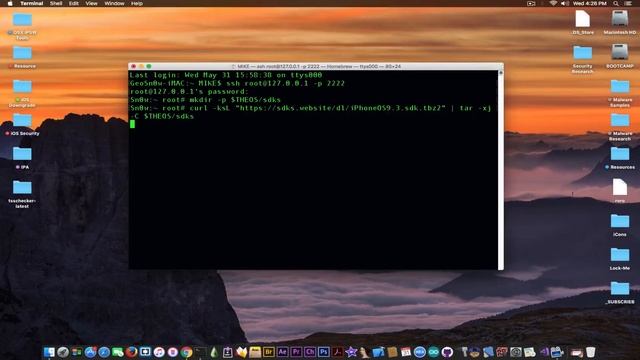Open Adobe Character Animator (Ch) in Dock
The image size is (640, 360).
coord(310,352)
